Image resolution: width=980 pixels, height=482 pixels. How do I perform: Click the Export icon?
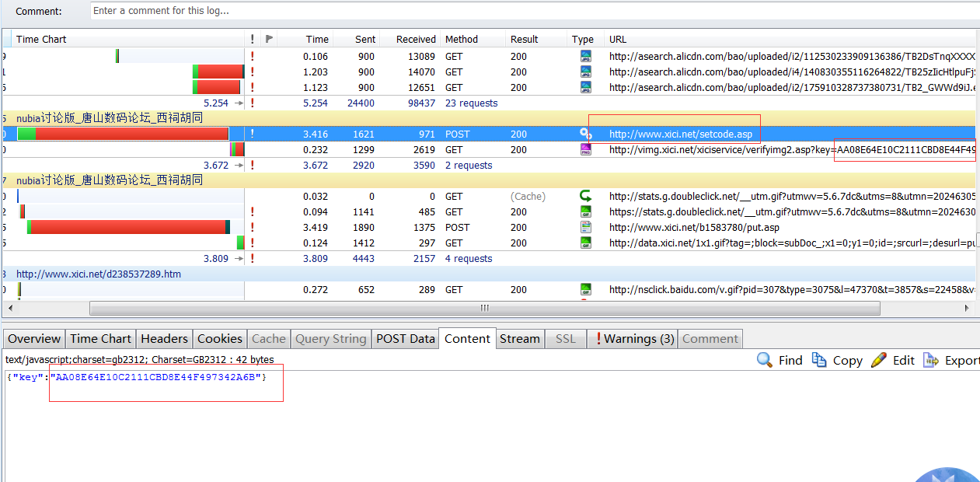click(x=931, y=360)
